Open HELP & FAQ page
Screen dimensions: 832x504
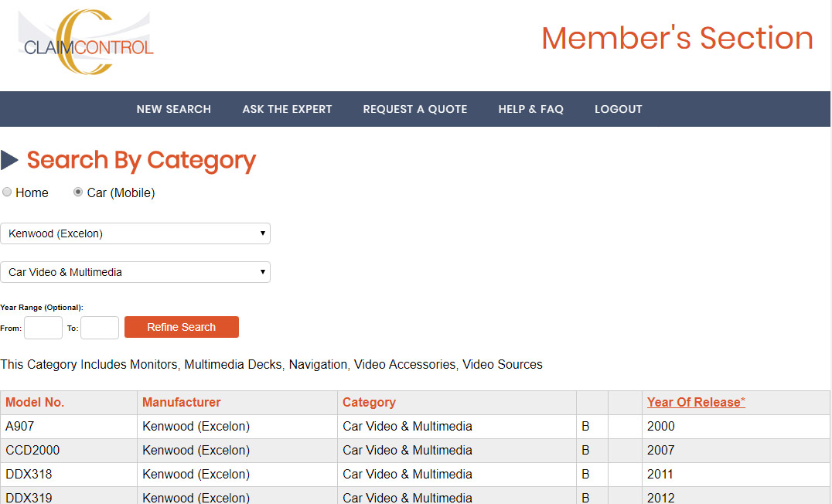pyautogui.click(x=530, y=109)
